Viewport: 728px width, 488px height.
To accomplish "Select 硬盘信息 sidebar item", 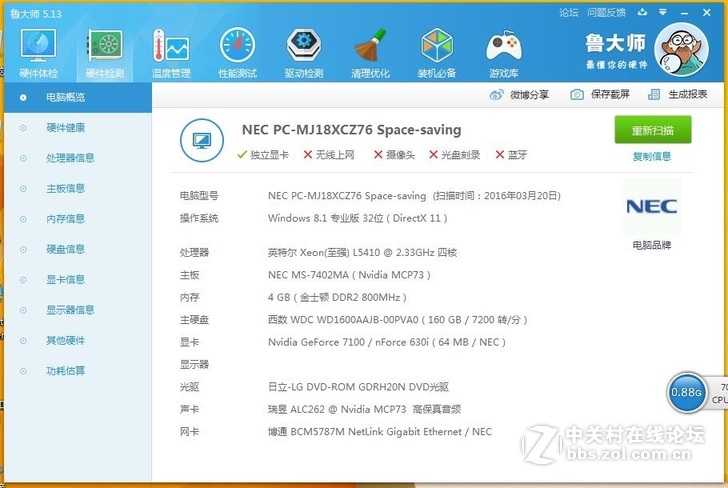I will click(78, 249).
